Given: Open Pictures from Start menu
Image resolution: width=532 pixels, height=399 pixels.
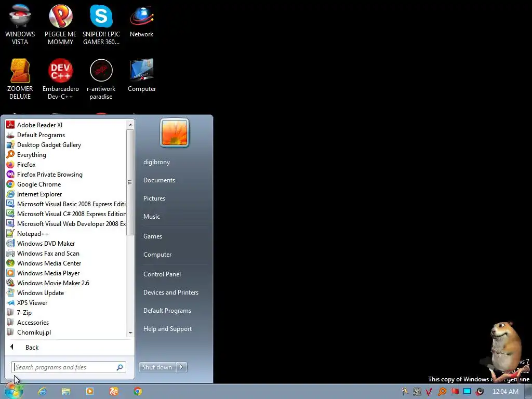Looking at the screenshot, I should click(154, 198).
